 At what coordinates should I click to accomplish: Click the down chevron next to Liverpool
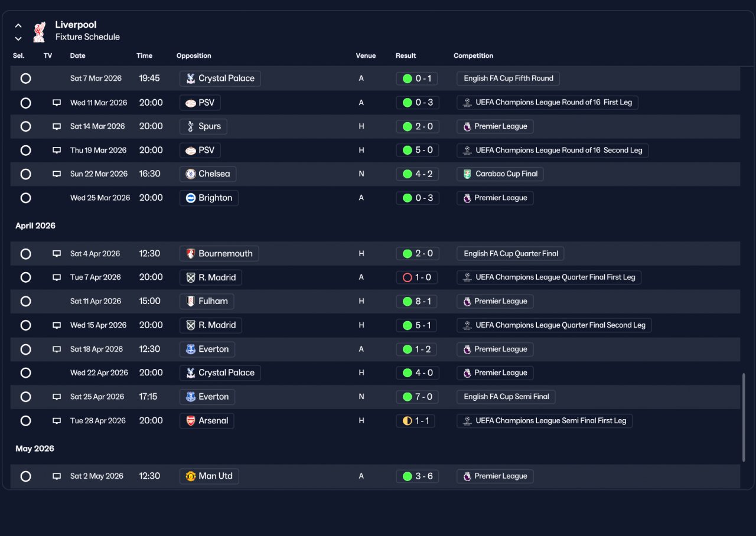pos(18,38)
